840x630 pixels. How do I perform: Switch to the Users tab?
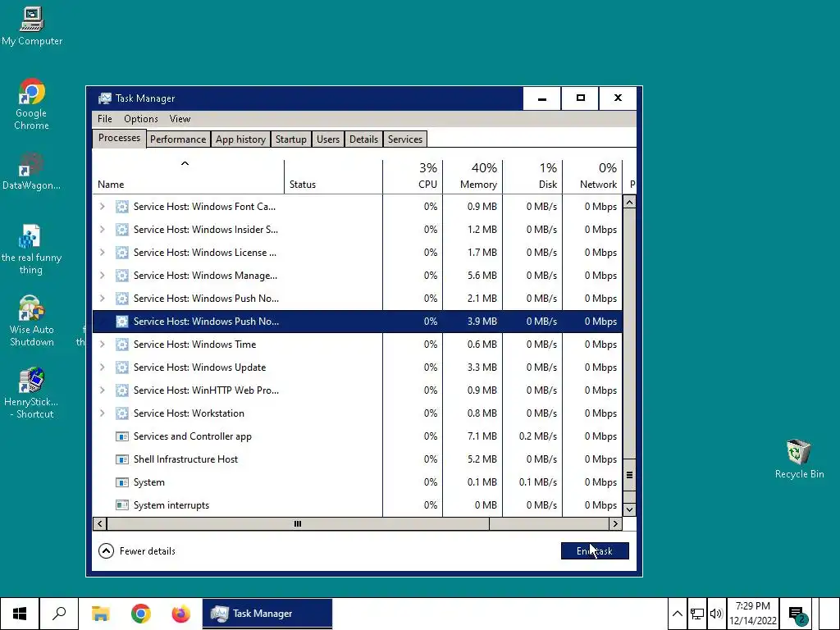click(328, 139)
